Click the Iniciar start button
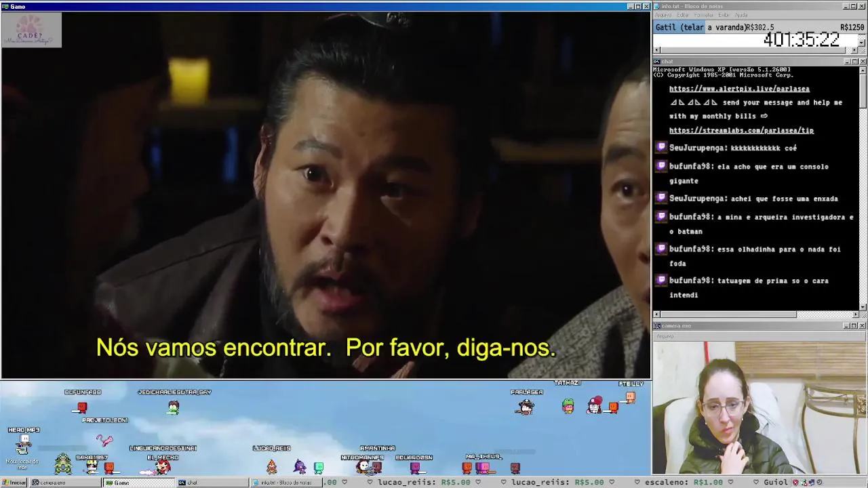The height and width of the screenshot is (488, 868). (14, 483)
